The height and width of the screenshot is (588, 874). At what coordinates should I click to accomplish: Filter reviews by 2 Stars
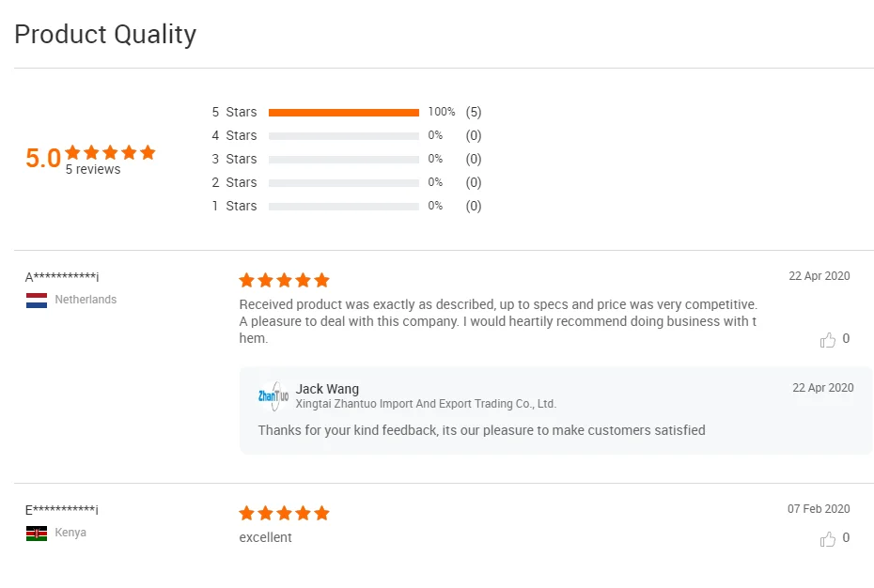pos(234,183)
